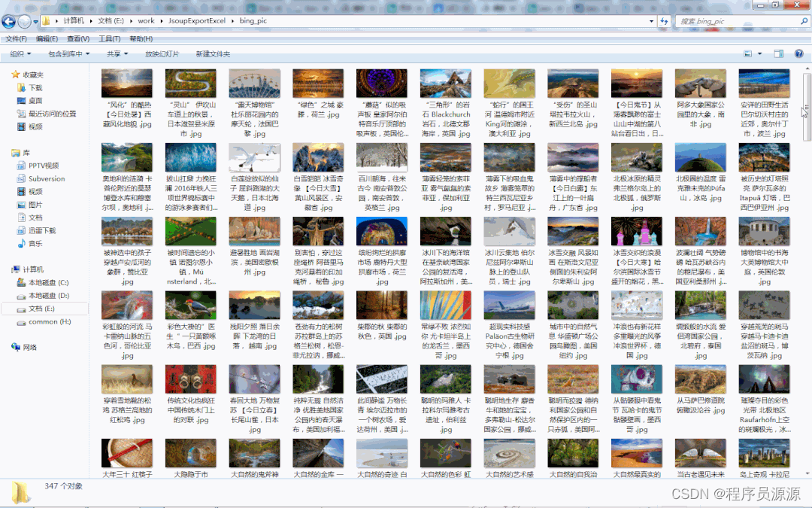This screenshot has height=508, width=812.
Task: Click 放映幻灯片 slideshow button
Action: pos(162,54)
